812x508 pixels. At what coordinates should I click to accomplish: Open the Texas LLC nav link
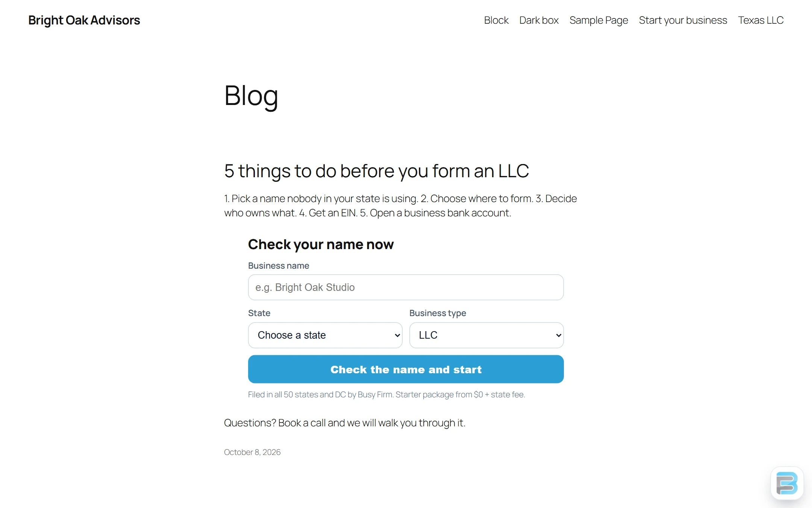pyautogui.click(x=760, y=20)
